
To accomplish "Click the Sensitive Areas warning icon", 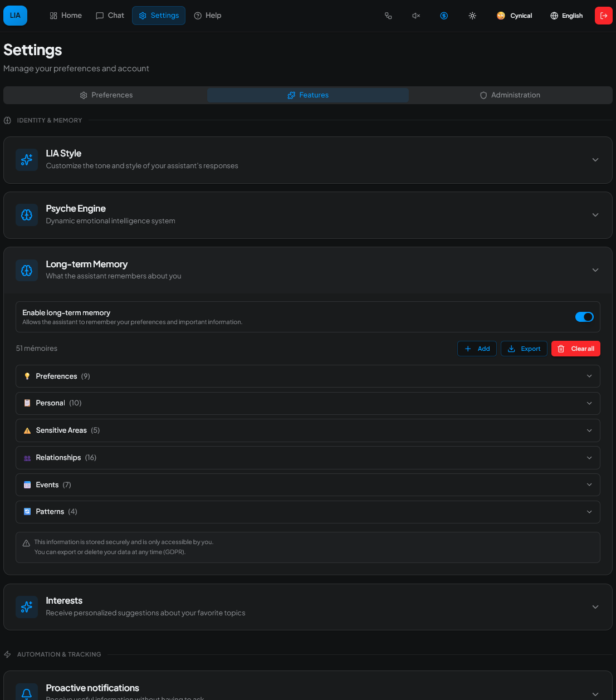I will click(27, 430).
